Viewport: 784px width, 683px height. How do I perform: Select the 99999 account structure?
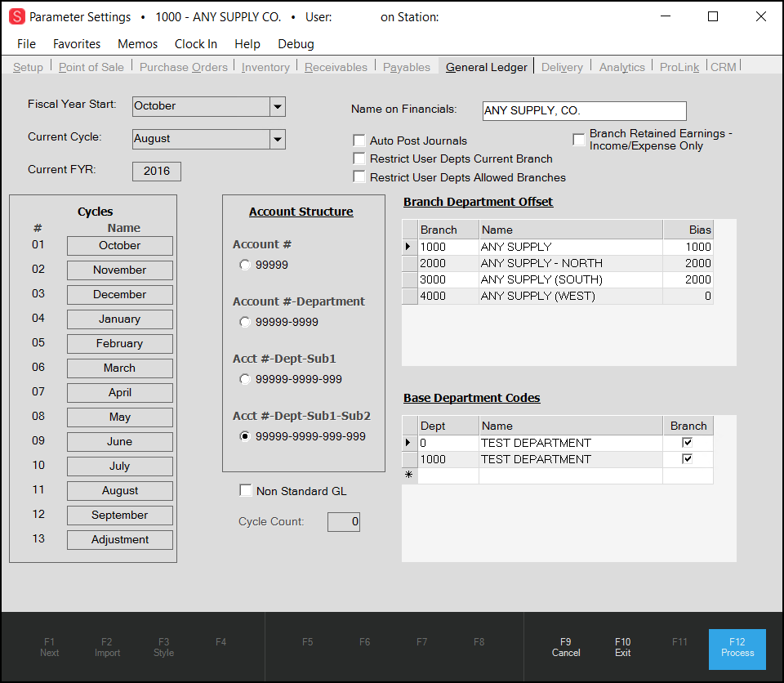(244, 265)
